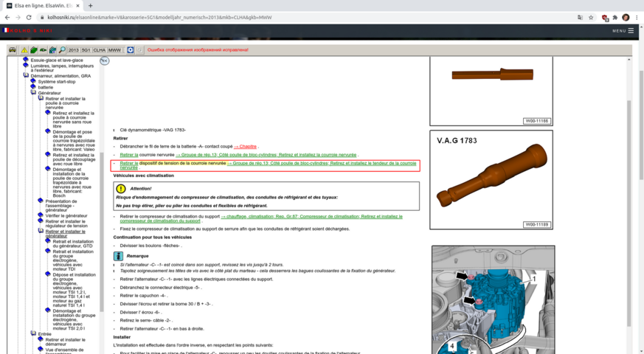Open the Chrome three-dot menu
This screenshot has height=354, width=644.
click(637, 17)
